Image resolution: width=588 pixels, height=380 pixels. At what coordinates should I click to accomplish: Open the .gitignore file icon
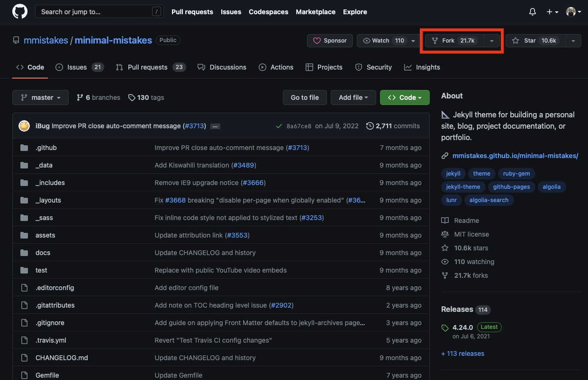pos(24,323)
